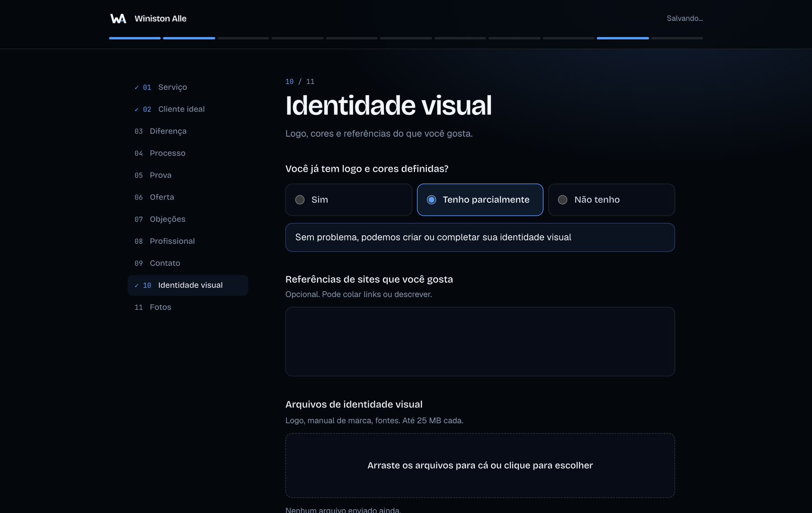This screenshot has width=812, height=513.
Task: Open step 04 Processo
Action: 188,153
